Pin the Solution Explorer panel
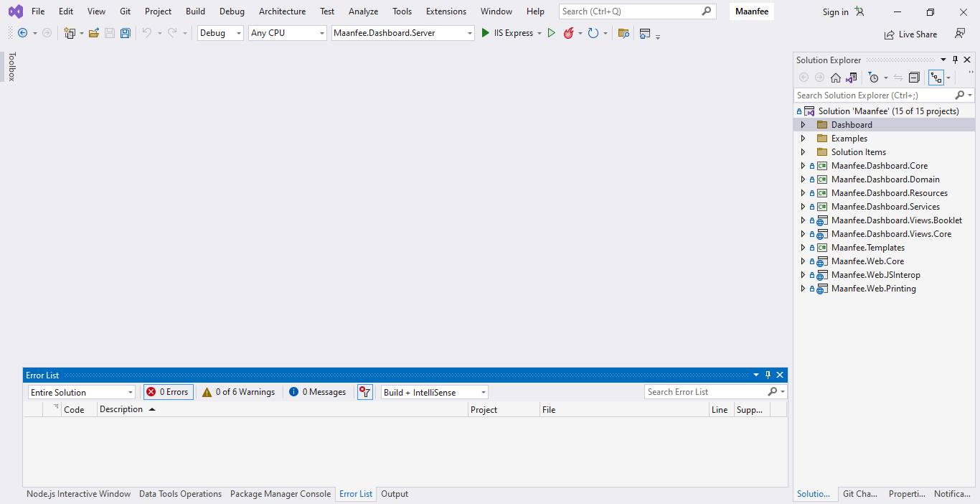 [955, 60]
